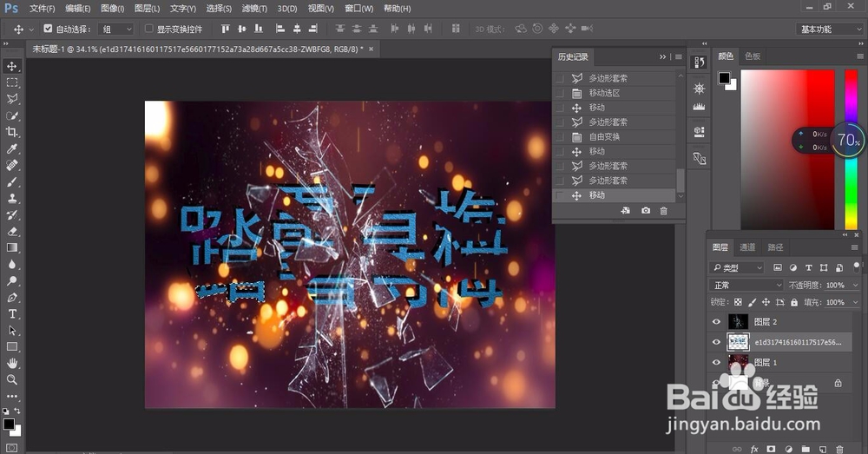The image size is (868, 454).
Task: Switch to 色板 tab
Action: pyautogui.click(x=753, y=56)
